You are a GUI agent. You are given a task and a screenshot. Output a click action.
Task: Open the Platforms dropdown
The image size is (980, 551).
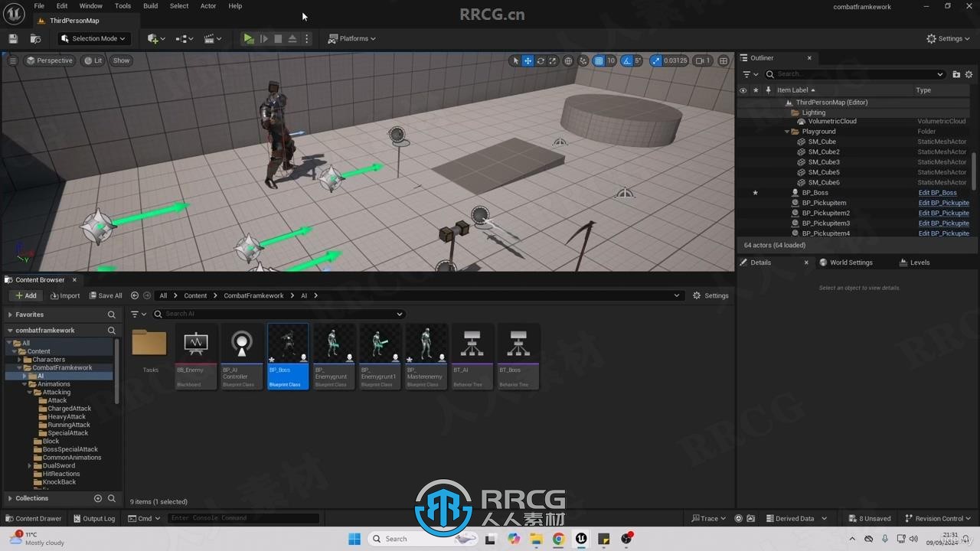(x=352, y=38)
